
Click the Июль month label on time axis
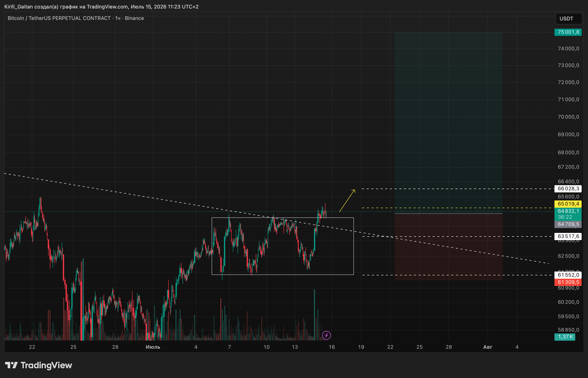click(153, 347)
